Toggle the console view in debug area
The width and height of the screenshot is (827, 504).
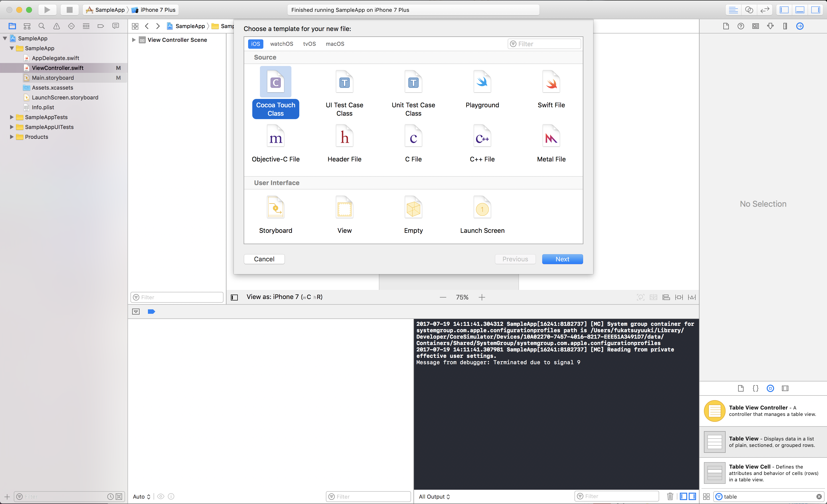click(x=692, y=496)
